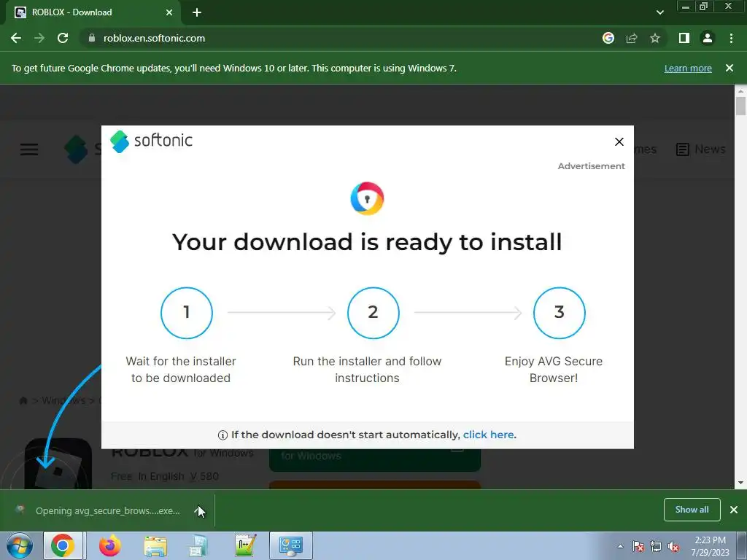Viewport: 747px width, 560px height.
Task: Click the address bar URL
Action: click(155, 38)
